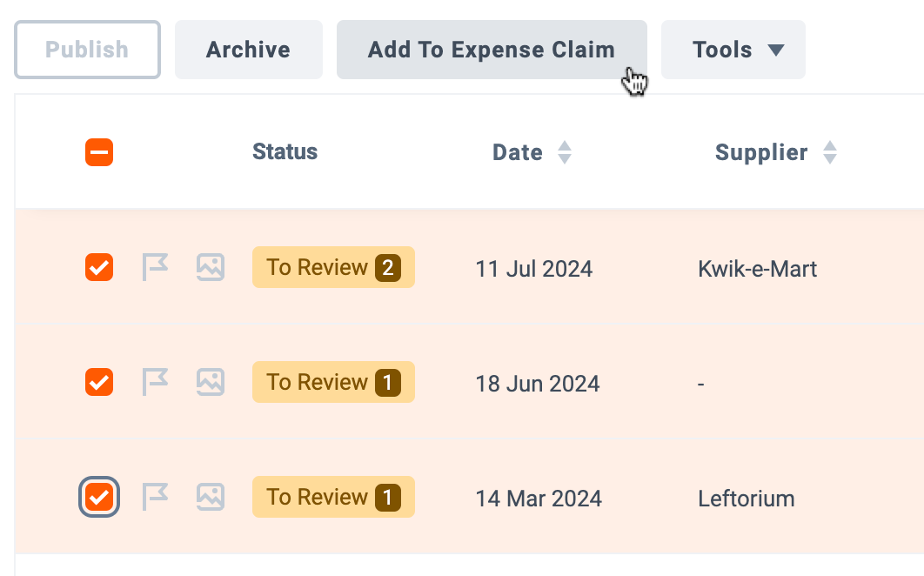Deselect the Leftorium row checkbox
The image size is (924, 576).
(x=99, y=497)
